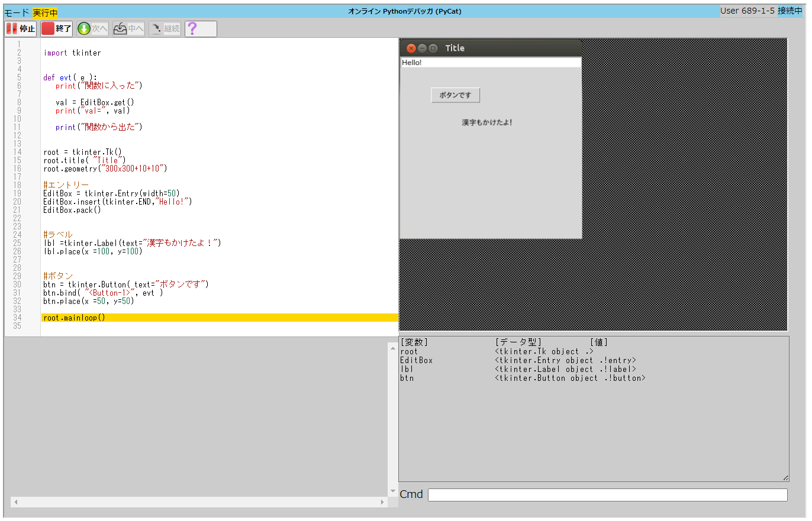Click the variables panel resize grip
Screen dimensions: 812x521
tap(785, 478)
